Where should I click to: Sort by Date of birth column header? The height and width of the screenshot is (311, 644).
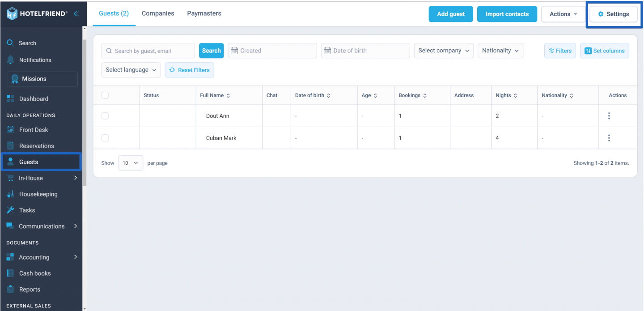click(x=313, y=95)
